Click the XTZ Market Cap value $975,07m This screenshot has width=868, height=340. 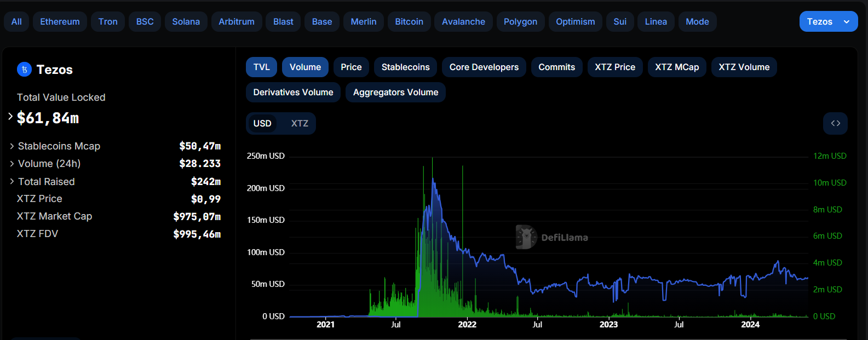197,216
